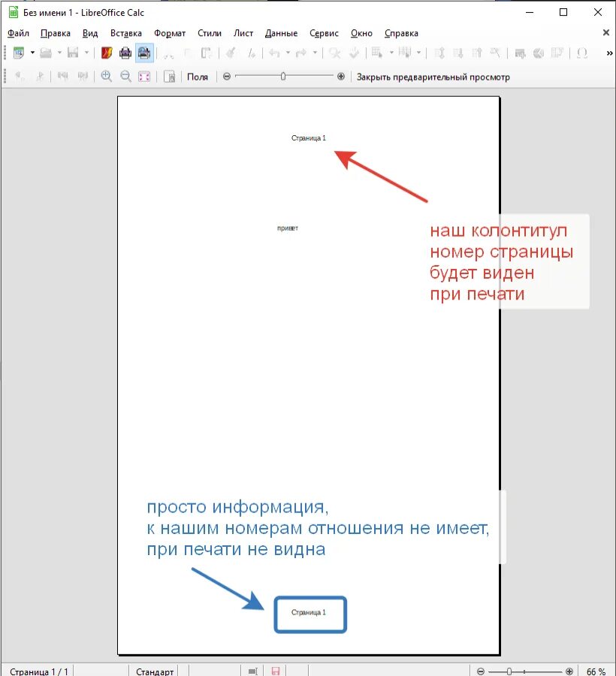Expand the Open file dropdown arrow
This screenshot has height=676, width=616.
tap(59, 53)
